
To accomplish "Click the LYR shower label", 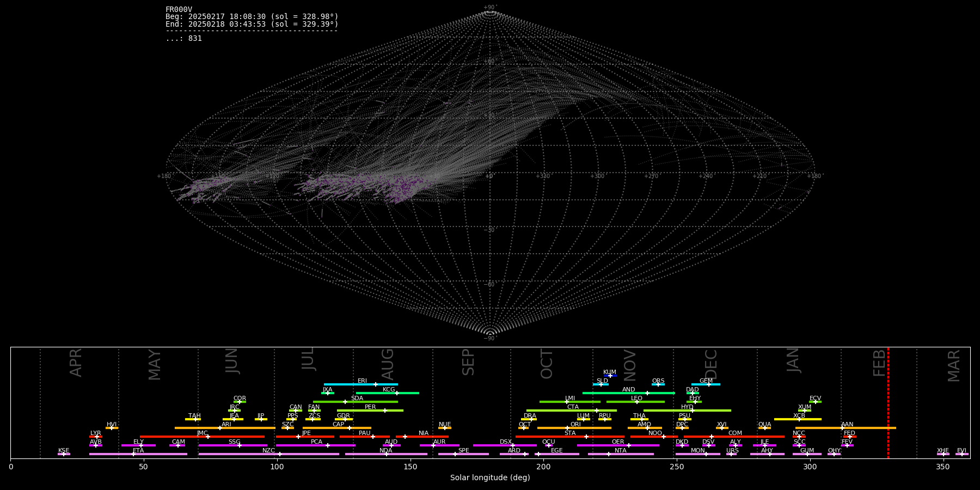I will [96, 433].
